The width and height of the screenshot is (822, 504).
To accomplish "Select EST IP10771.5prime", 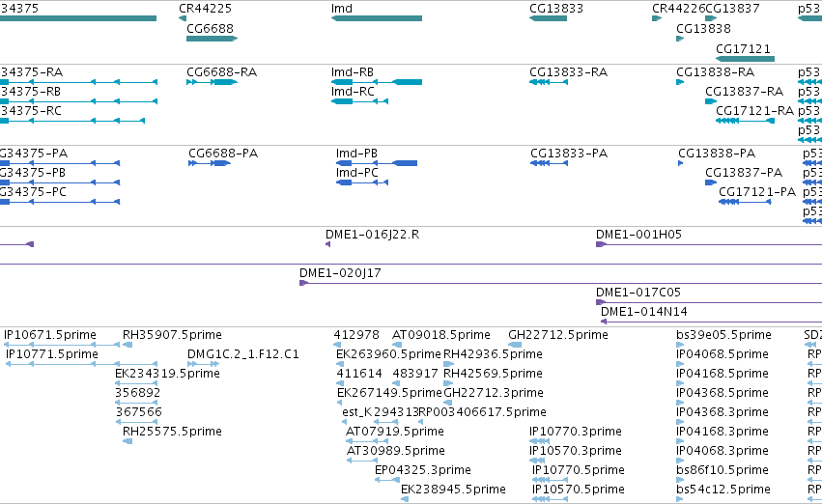I will [81, 364].
